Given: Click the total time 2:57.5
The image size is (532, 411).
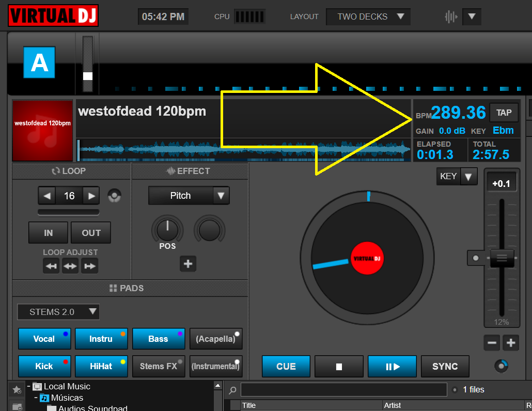Looking at the screenshot, I should (x=491, y=154).
